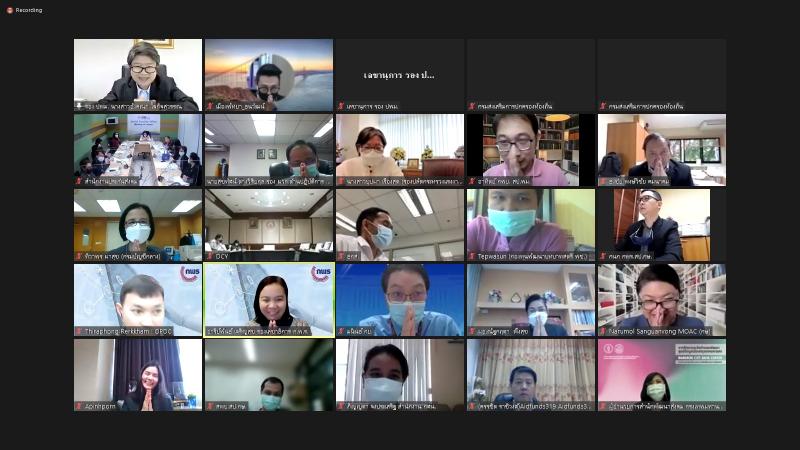800x450 pixels.
Task: Click muted mic icon on Golden Gate bridge tile
Action: [210, 106]
